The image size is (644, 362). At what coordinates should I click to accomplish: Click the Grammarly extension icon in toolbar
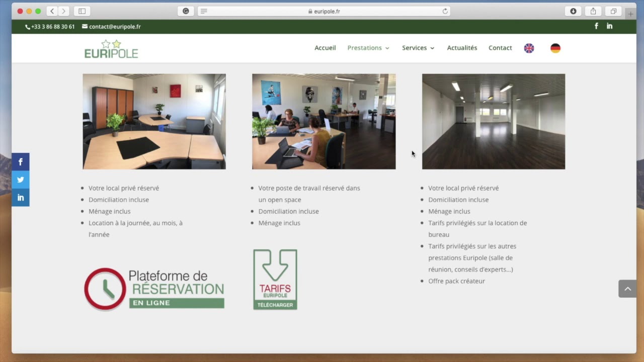click(186, 11)
